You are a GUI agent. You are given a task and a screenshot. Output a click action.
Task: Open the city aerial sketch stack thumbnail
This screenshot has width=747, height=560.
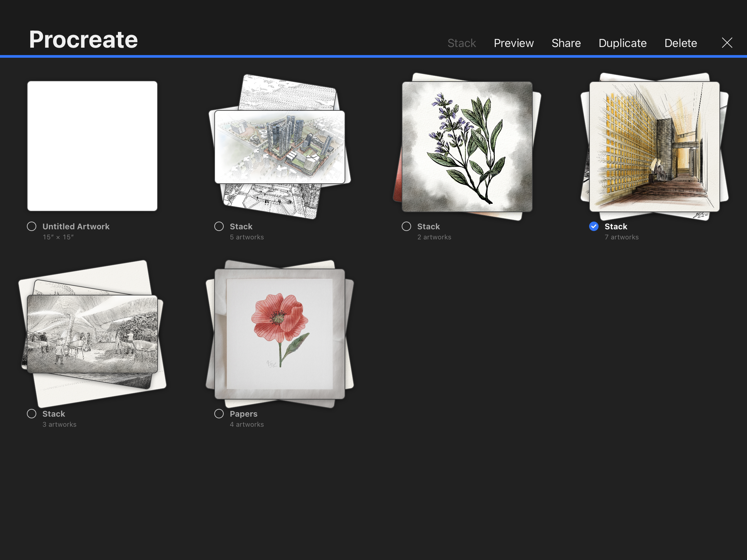279,147
